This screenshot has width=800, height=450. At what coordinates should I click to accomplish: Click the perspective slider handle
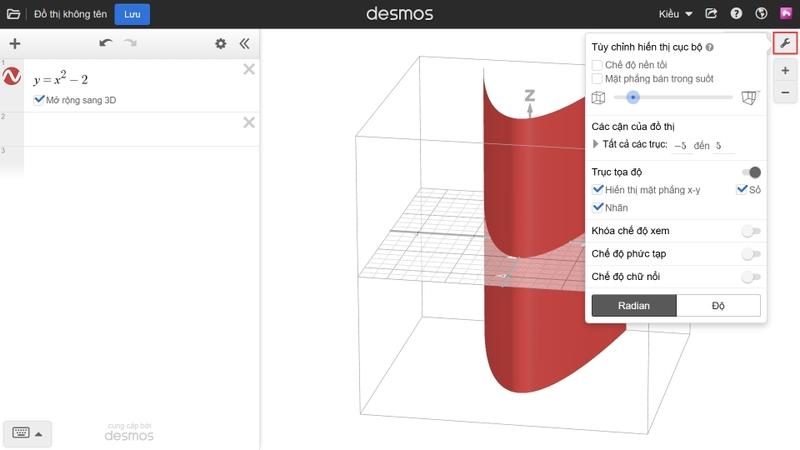pos(633,97)
